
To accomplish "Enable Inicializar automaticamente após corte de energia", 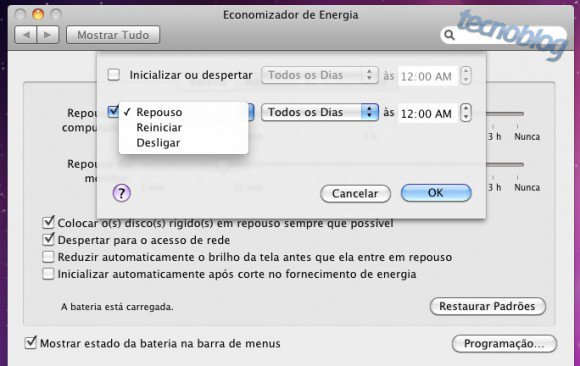I will pyautogui.click(x=48, y=274).
